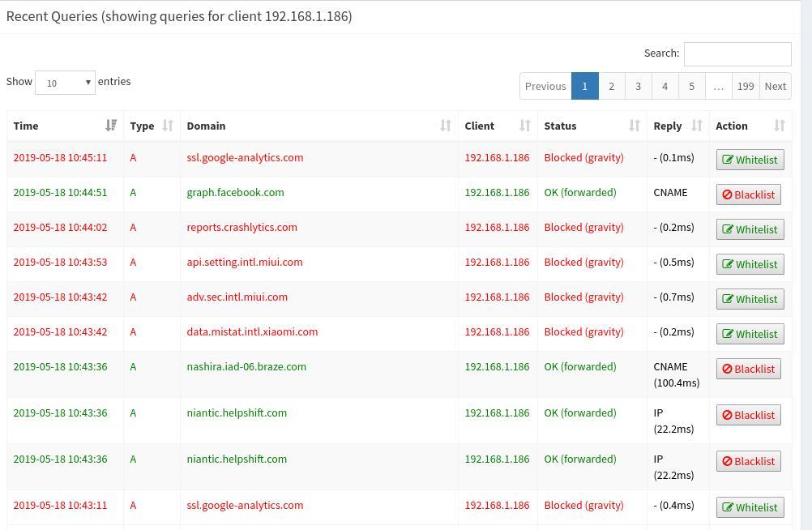Blacklist nashira.iad-06.braze.com
Image resolution: width=812 pixels, height=530 pixels.
[748, 369]
